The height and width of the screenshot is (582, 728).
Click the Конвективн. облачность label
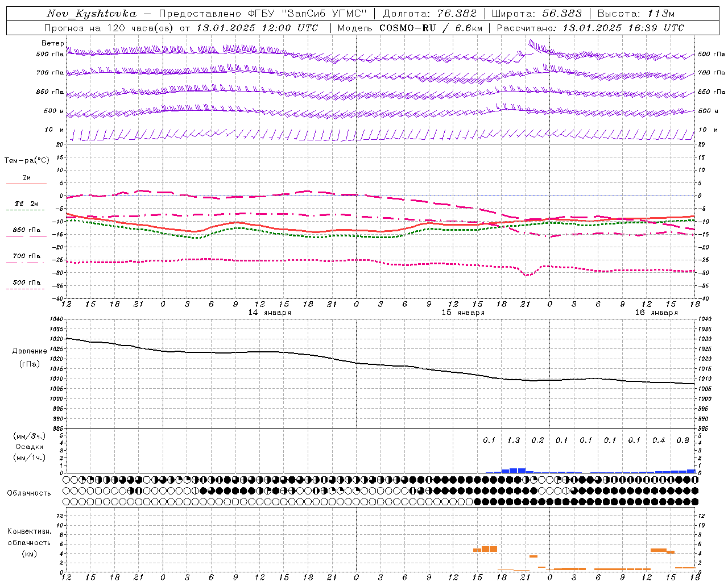pyautogui.click(x=29, y=537)
